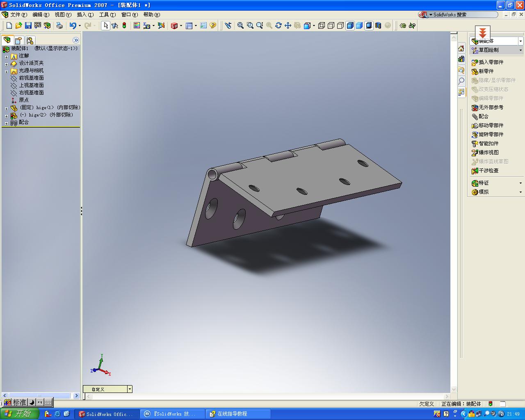Expand the 草图绘制 section arrow

coord(520,50)
